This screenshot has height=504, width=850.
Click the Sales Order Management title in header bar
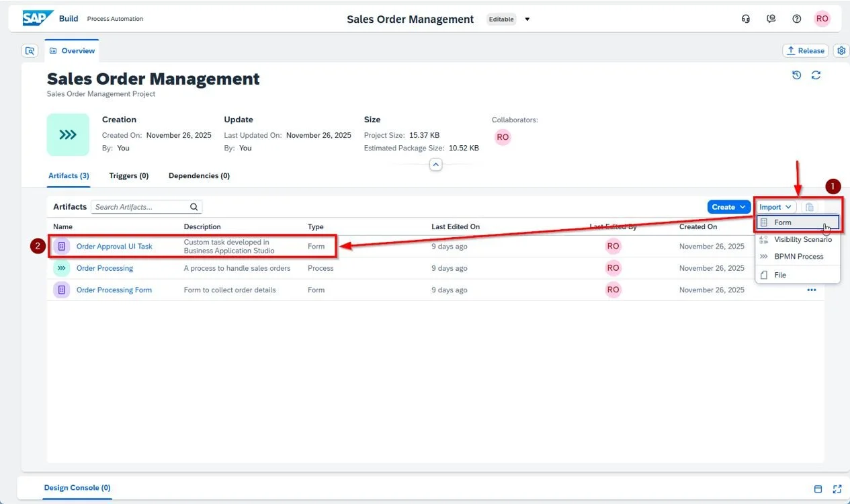click(x=411, y=19)
